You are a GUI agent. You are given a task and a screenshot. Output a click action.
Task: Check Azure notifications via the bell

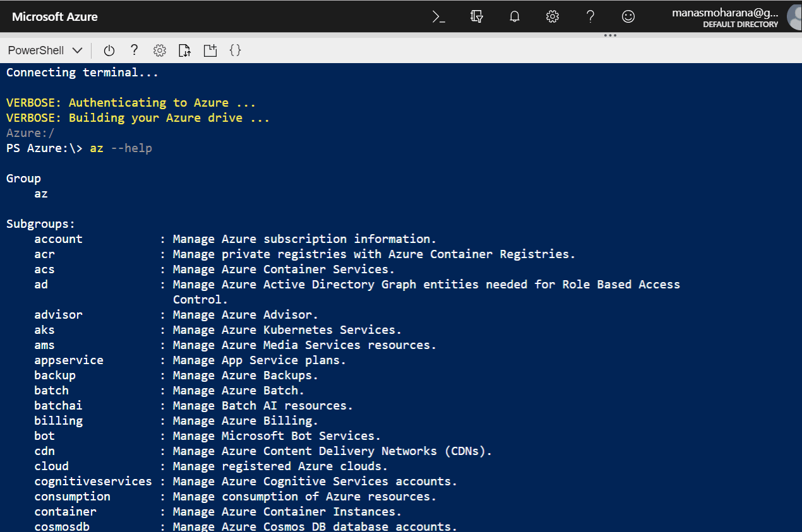tap(515, 16)
